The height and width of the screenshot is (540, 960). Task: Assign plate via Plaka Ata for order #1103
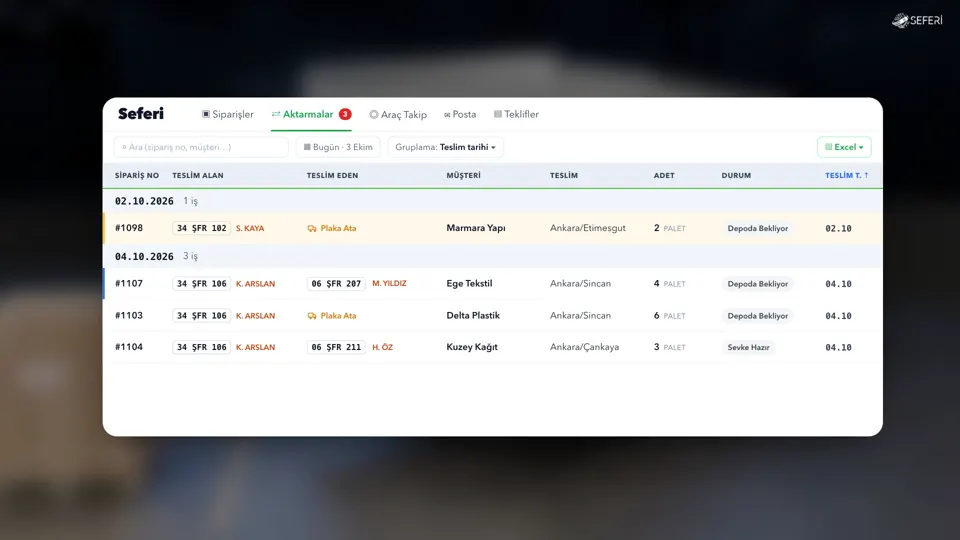[x=332, y=316]
